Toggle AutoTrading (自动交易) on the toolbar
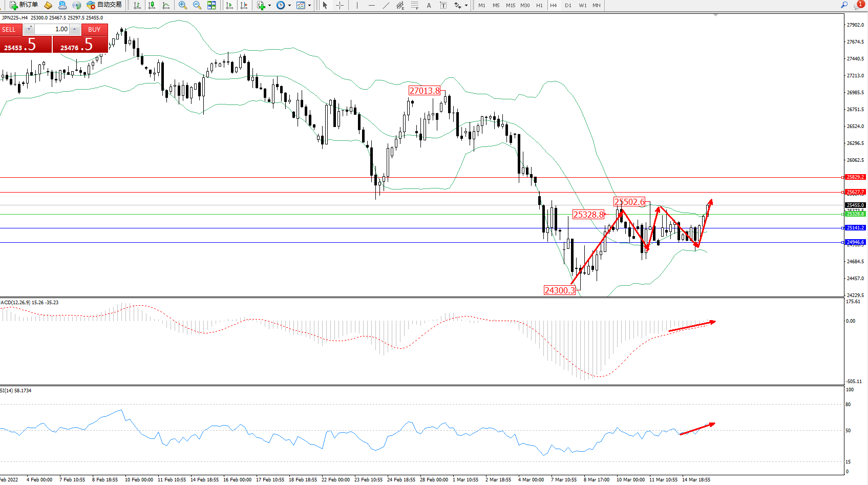This screenshot has height=485, width=868. pos(104,5)
